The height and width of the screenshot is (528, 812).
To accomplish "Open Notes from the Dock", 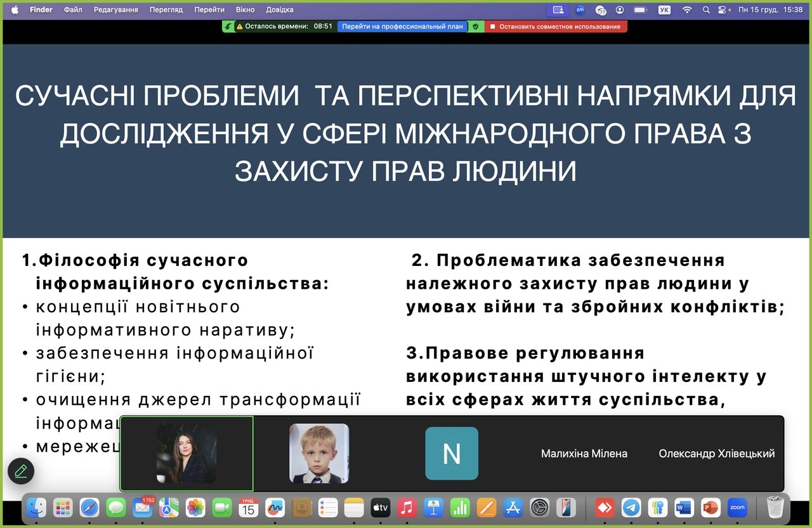I will pyautogui.click(x=355, y=508).
